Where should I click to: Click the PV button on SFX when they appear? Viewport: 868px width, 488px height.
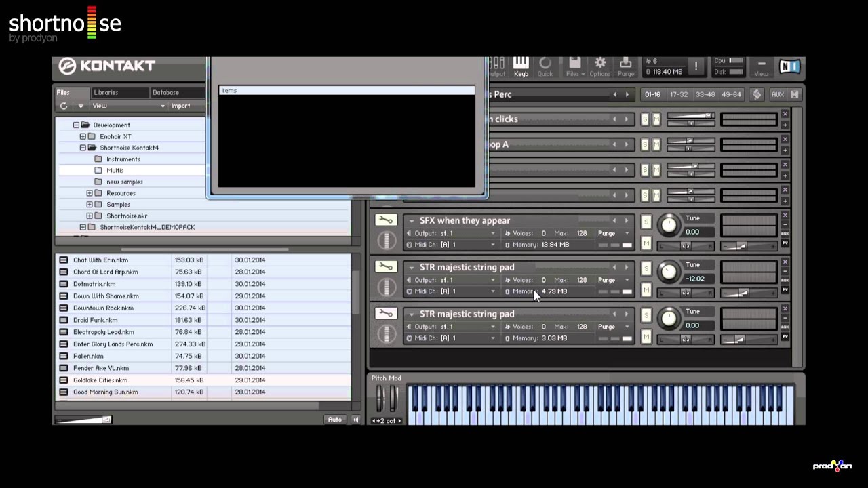[x=785, y=243]
